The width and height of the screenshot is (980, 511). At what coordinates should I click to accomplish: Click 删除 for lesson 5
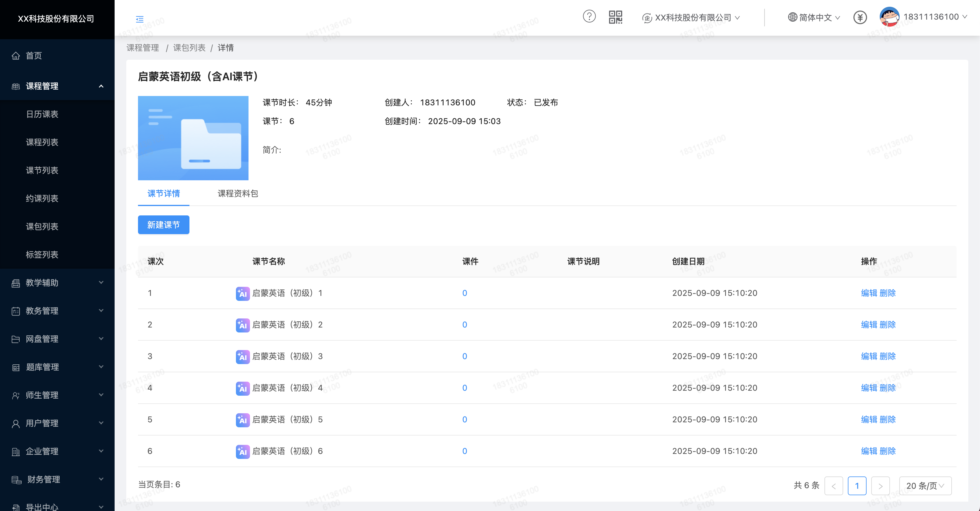(x=888, y=420)
